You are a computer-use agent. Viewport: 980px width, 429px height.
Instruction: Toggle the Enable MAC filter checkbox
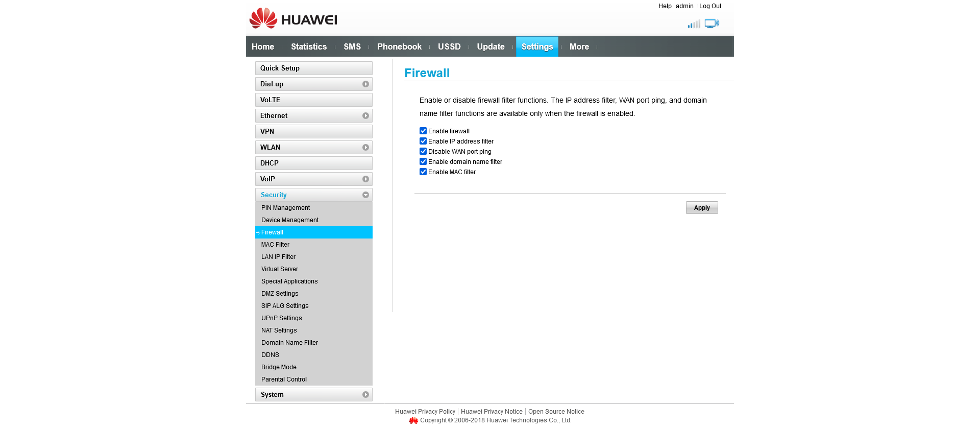[x=423, y=172]
